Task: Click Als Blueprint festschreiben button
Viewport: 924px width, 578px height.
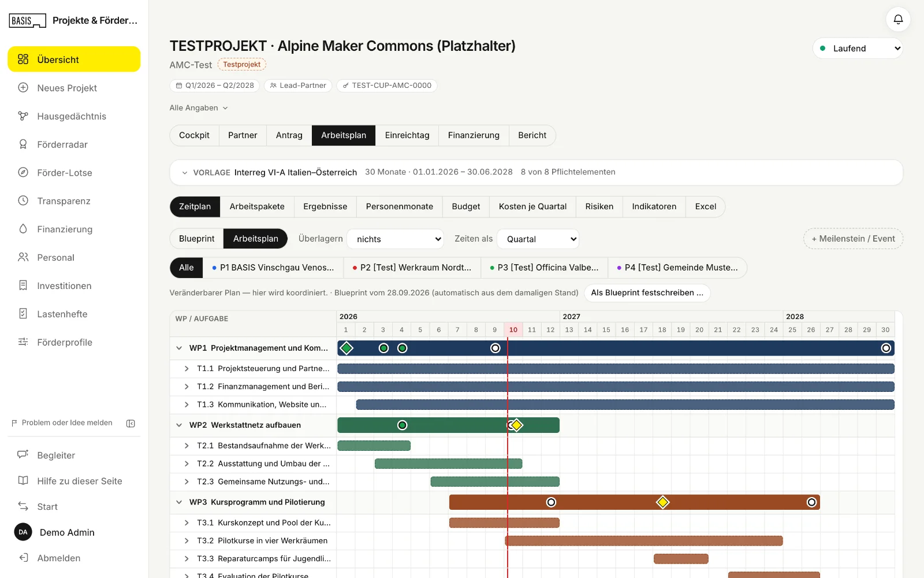Action: coord(647,293)
